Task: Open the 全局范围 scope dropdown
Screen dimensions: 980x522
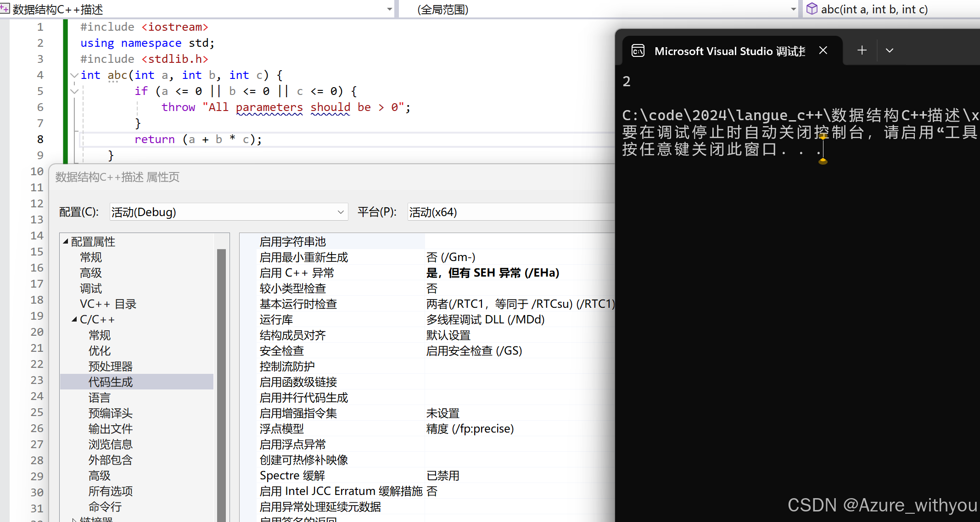Action: tap(793, 9)
